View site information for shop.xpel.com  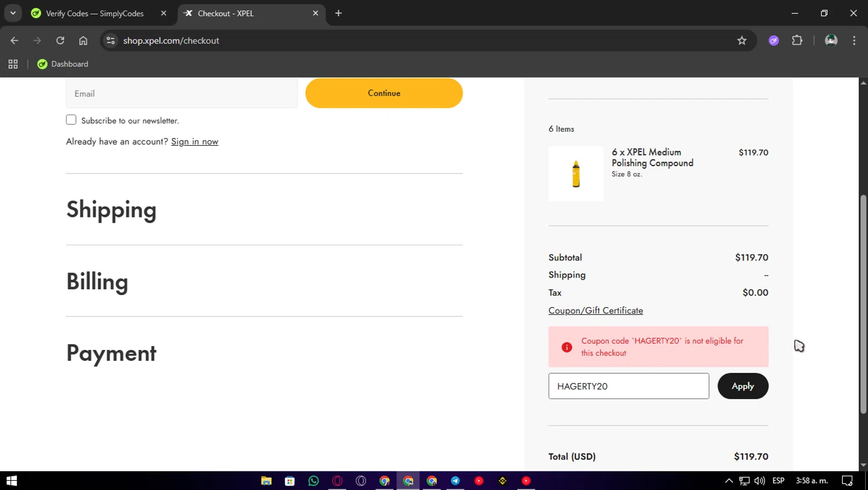coord(111,40)
